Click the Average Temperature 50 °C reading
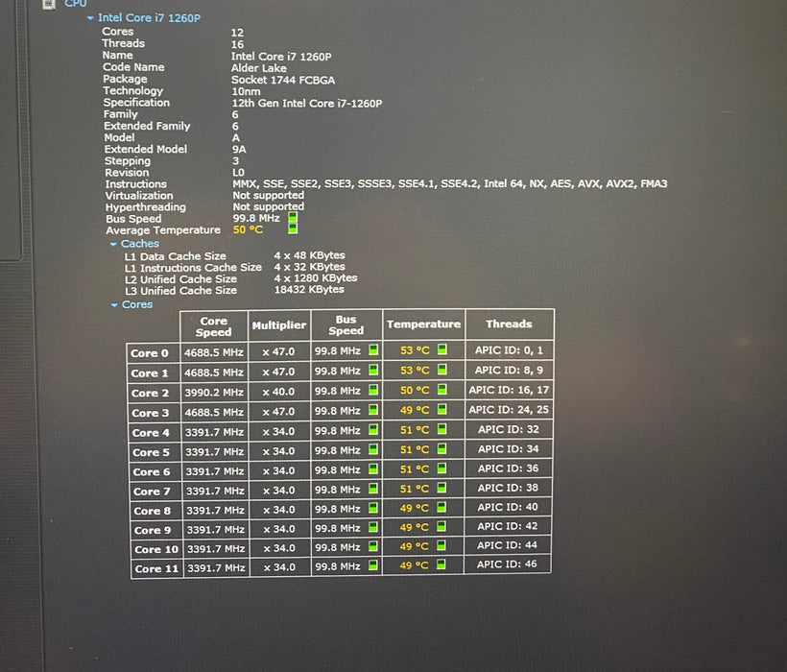 coord(247,230)
